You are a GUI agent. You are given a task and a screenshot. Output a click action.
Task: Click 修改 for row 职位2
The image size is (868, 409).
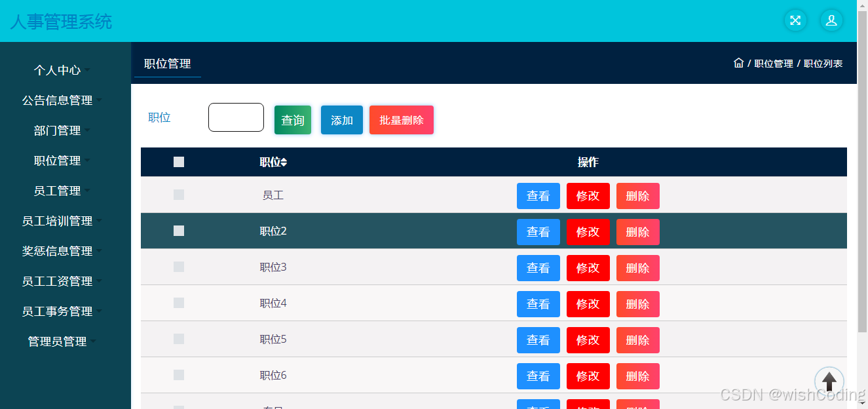point(588,232)
